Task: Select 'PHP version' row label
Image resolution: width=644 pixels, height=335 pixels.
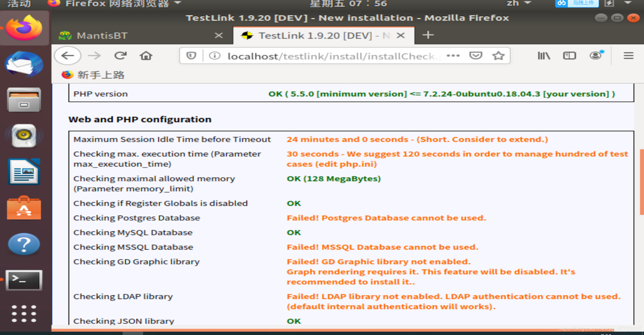Action: (x=100, y=94)
